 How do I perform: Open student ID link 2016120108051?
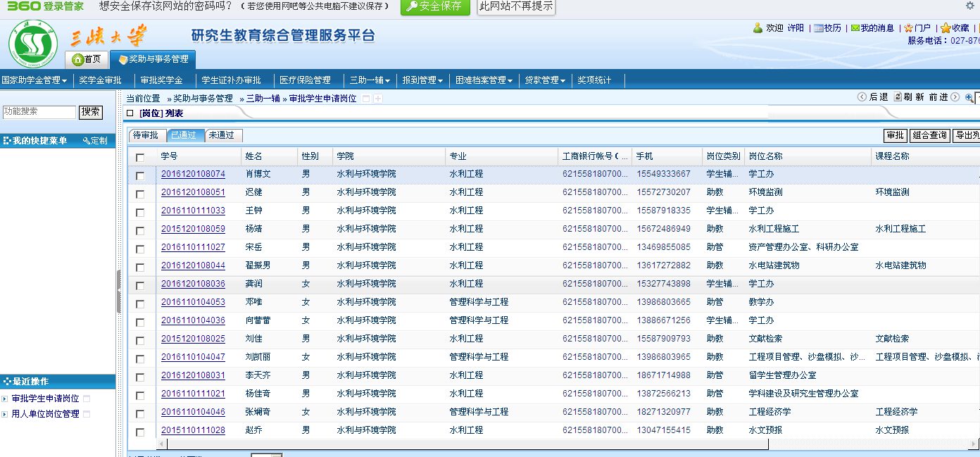click(193, 192)
